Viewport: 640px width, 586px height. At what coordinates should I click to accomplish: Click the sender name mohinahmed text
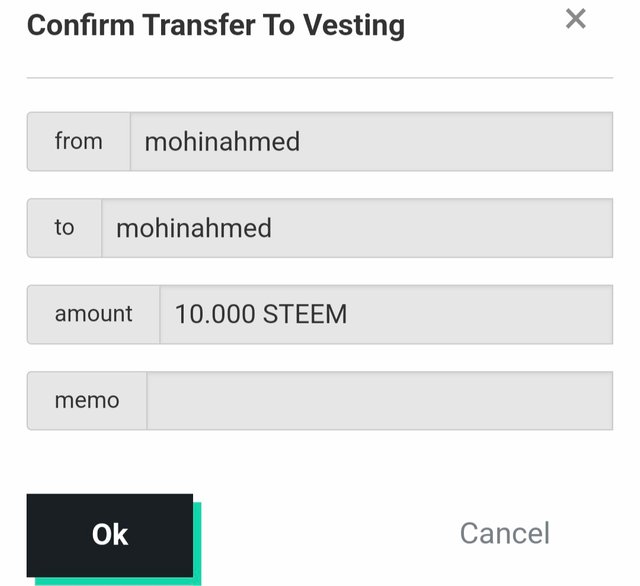222,142
